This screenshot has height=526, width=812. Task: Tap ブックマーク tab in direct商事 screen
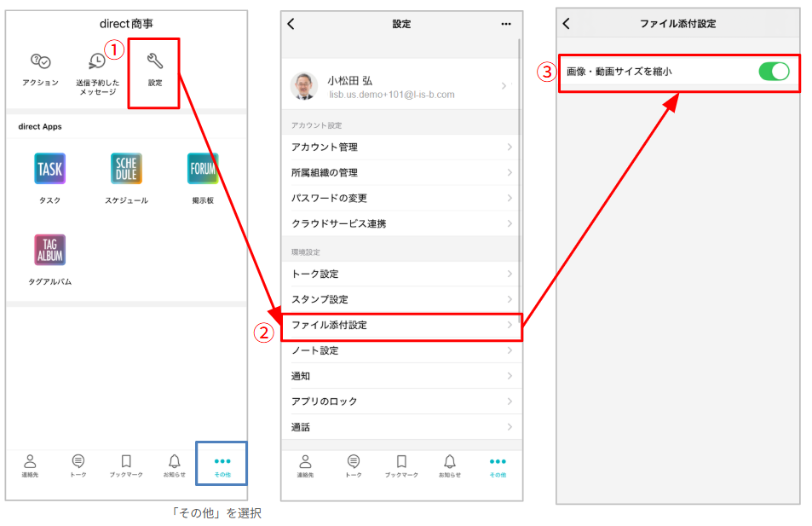126,465
